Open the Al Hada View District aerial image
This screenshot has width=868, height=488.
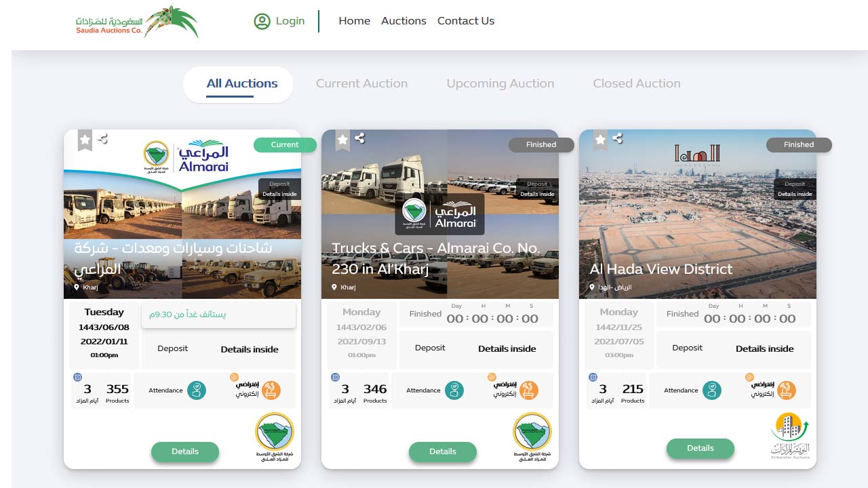(x=698, y=214)
